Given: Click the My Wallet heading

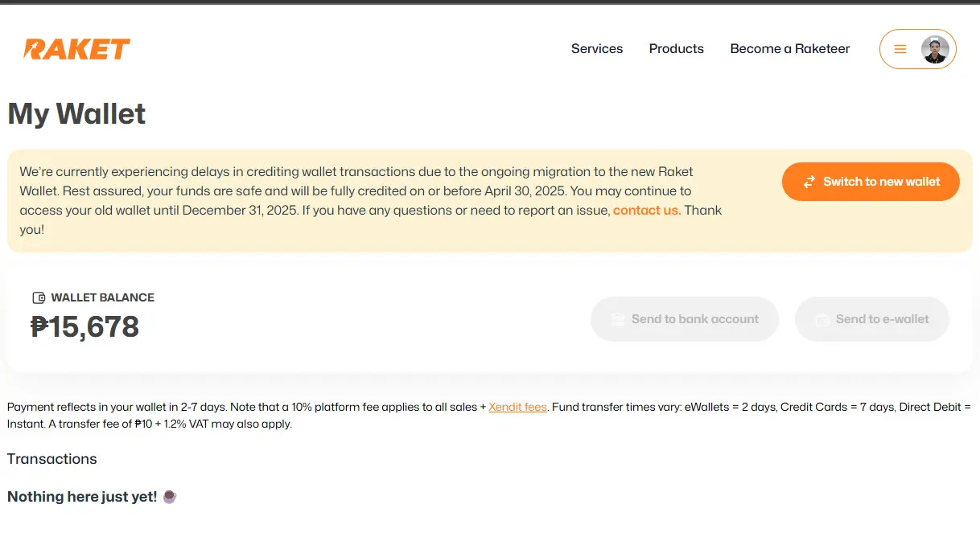Looking at the screenshot, I should [x=76, y=114].
